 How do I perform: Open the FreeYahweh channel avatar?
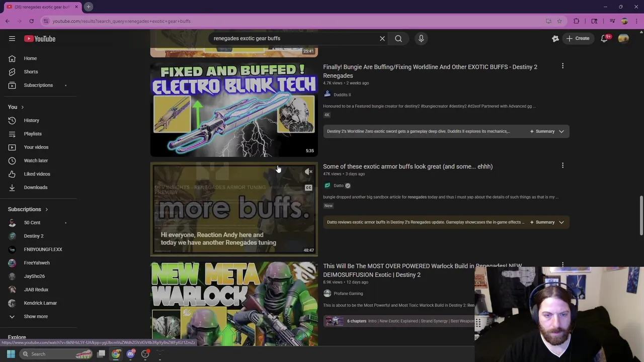click(12, 263)
